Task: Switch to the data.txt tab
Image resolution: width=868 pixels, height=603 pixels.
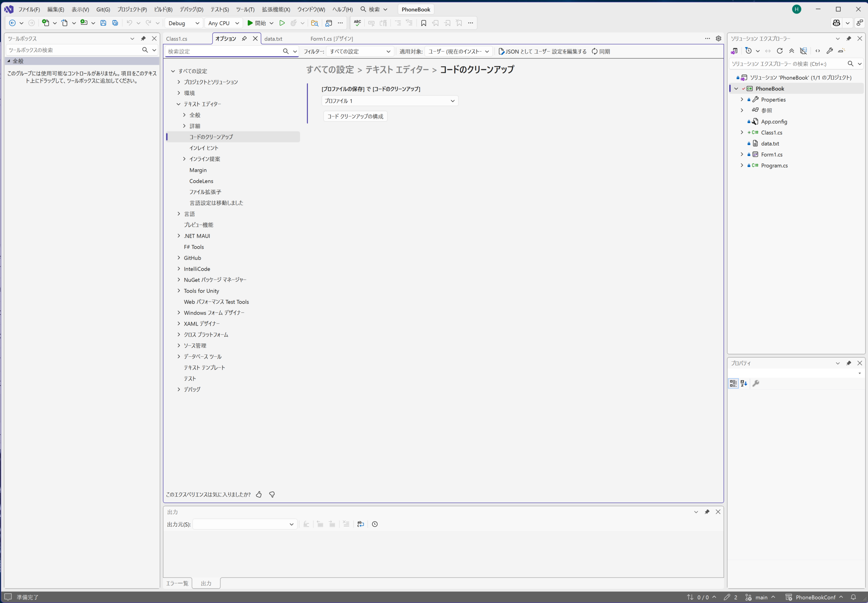Action: coord(273,39)
